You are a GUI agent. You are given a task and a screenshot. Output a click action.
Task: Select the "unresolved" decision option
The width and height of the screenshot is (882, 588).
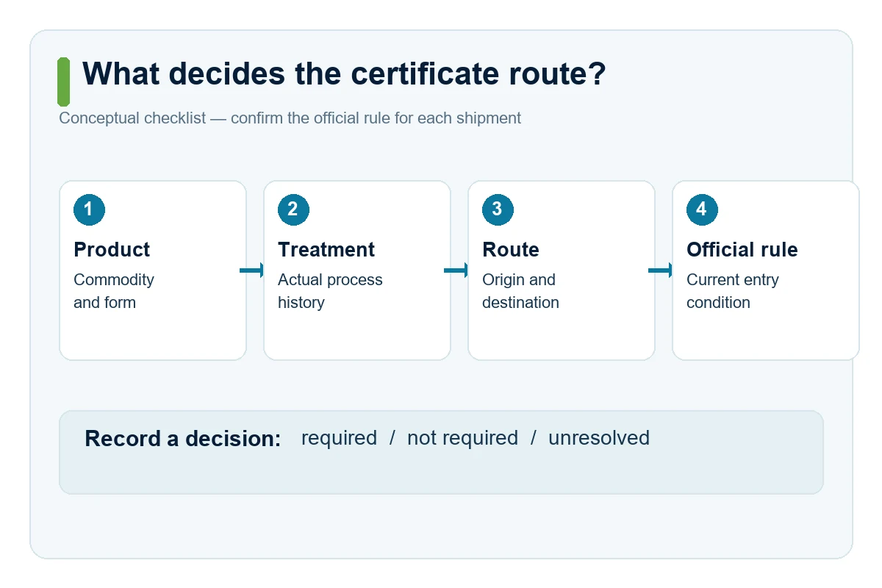tap(599, 438)
